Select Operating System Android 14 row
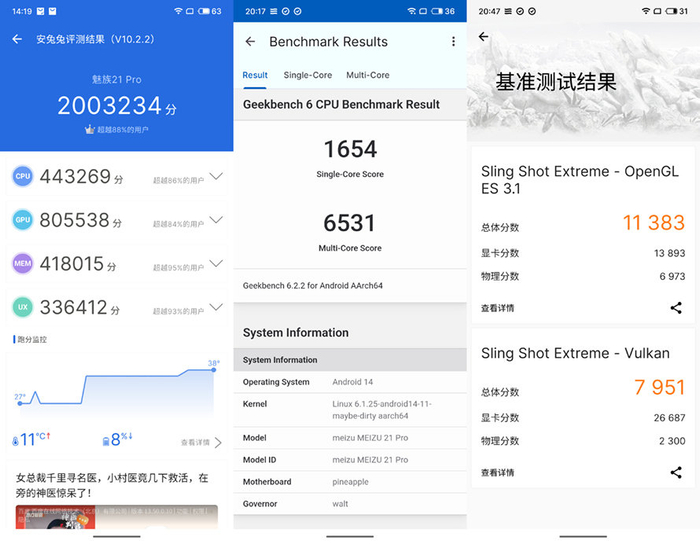 [x=350, y=382]
